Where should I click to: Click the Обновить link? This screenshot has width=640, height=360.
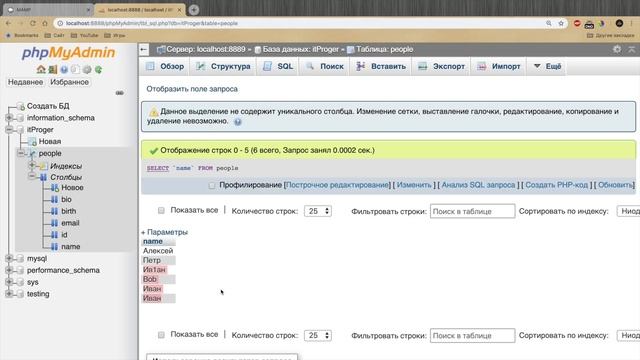pyautogui.click(x=616, y=185)
